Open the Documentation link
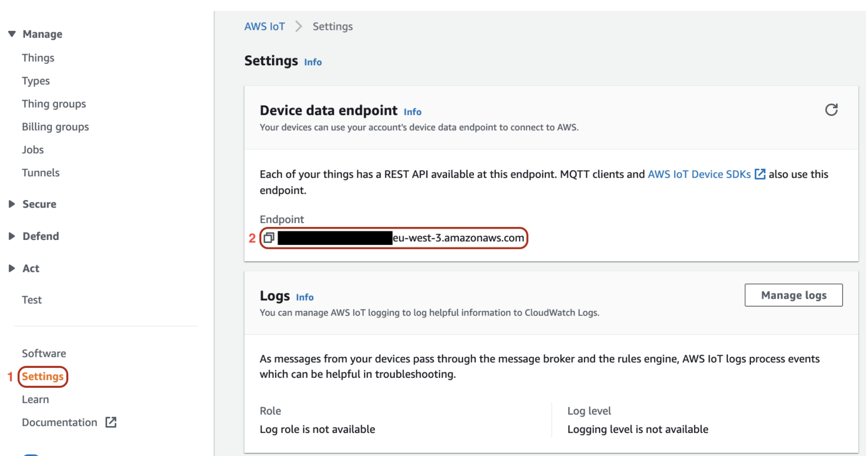Viewport: 868px width, 456px height. pos(59,423)
